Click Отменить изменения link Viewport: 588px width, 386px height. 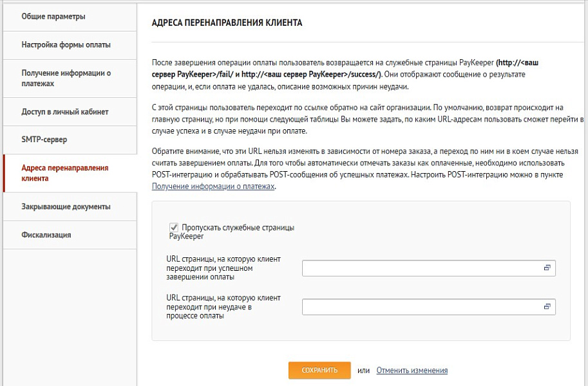click(x=412, y=371)
